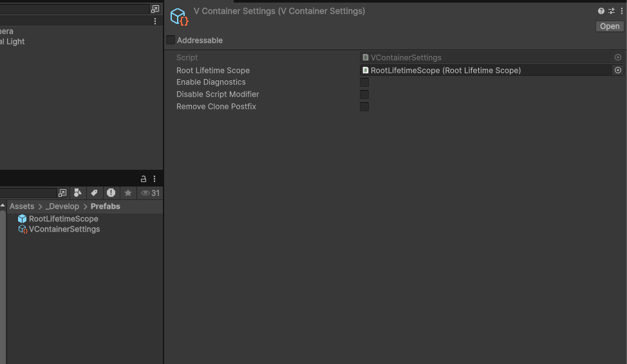Click the Open button in Inspector
The width and height of the screenshot is (627, 364).
[610, 26]
